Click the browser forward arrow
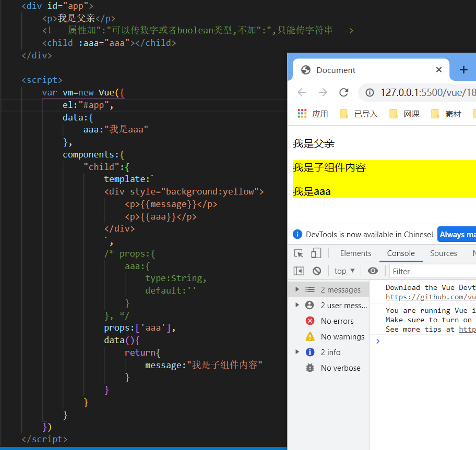 point(323,92)
